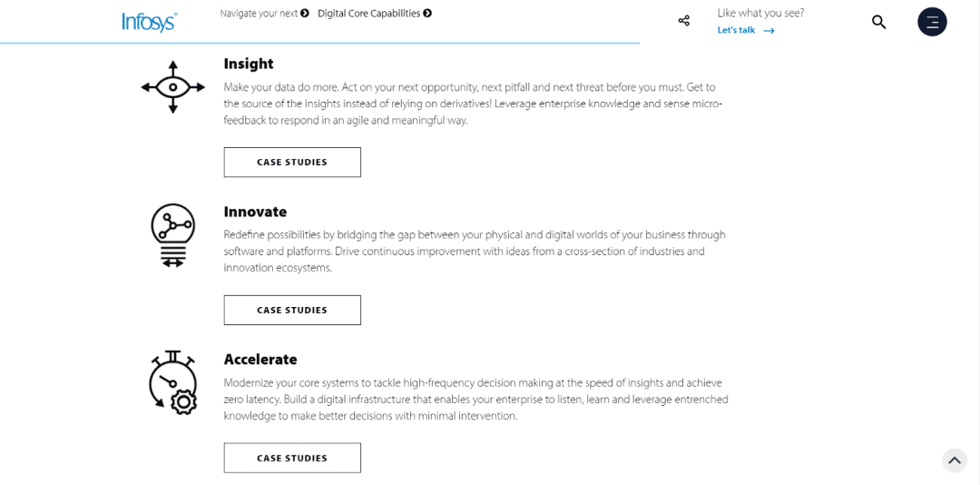
Task: Open the share icon in header
Action: click(684, 21)
